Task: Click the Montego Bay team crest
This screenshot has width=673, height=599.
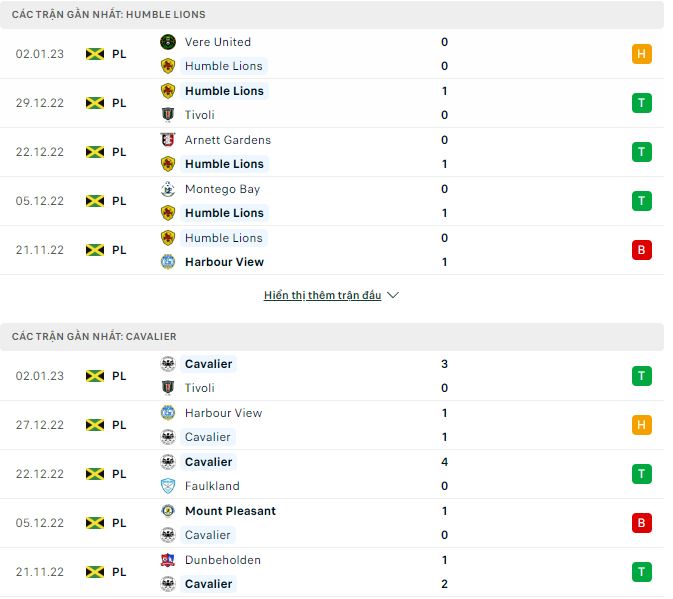Action: coord(168,189)
